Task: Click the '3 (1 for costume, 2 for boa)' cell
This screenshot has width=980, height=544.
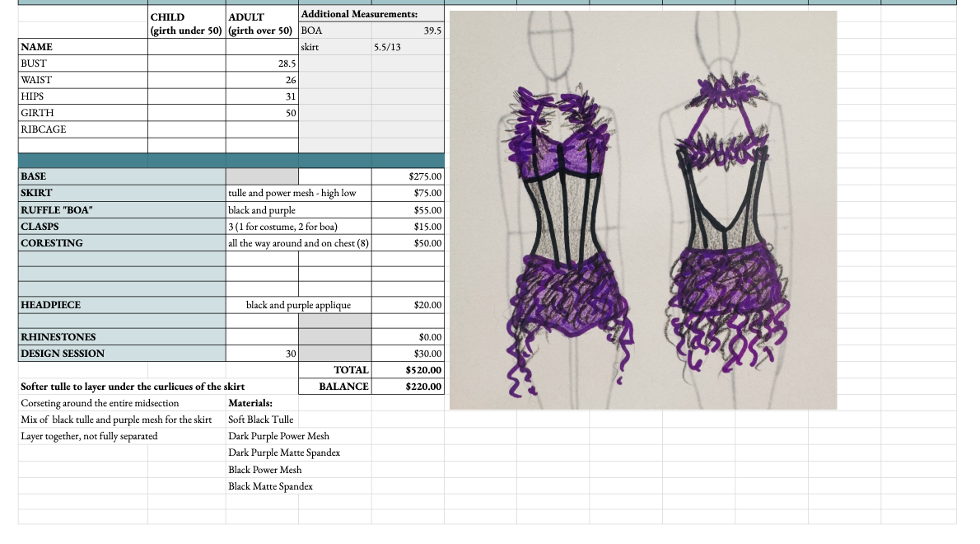Action: 299,227
